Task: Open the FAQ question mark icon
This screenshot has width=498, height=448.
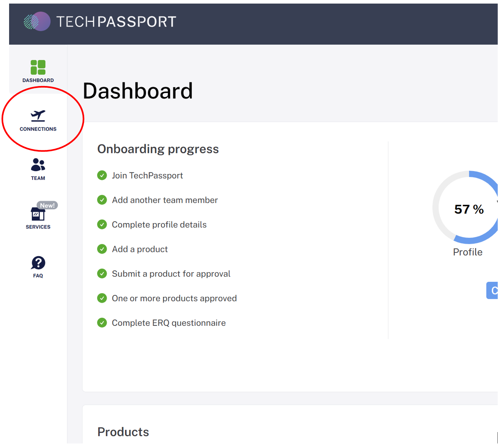Action: 38,263
